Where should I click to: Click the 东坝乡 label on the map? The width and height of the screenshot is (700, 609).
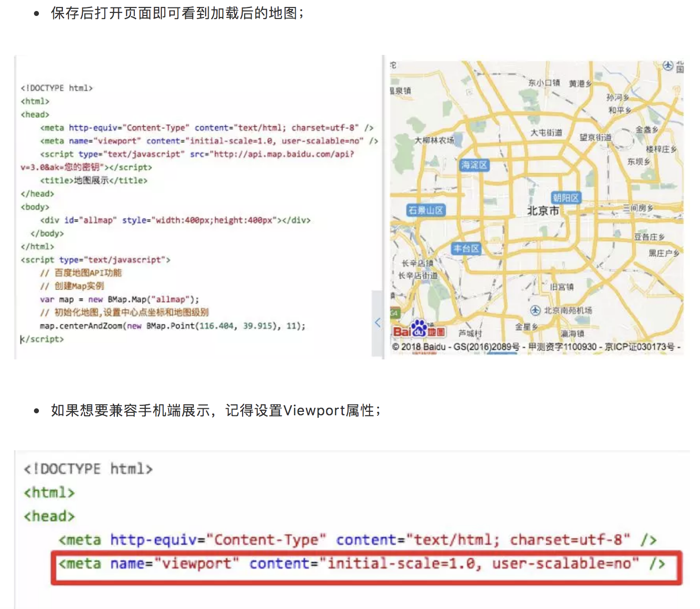(x=639, y=162)
